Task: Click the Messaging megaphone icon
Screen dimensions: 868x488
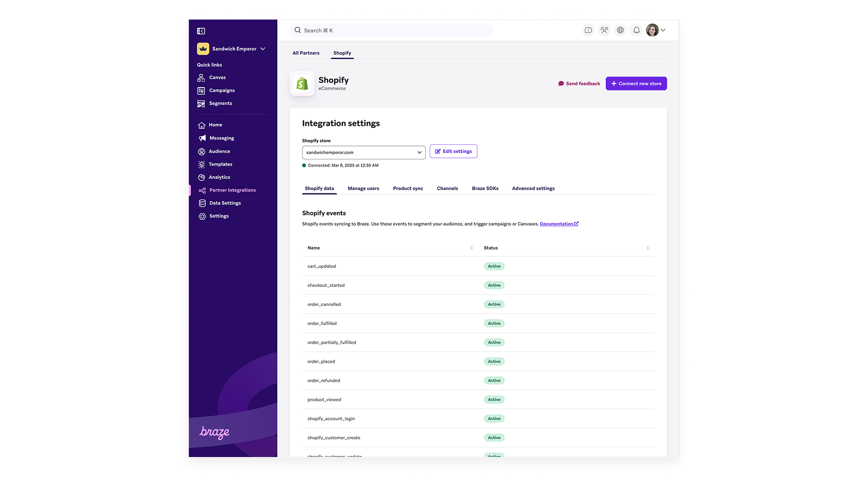Action: 202,138
